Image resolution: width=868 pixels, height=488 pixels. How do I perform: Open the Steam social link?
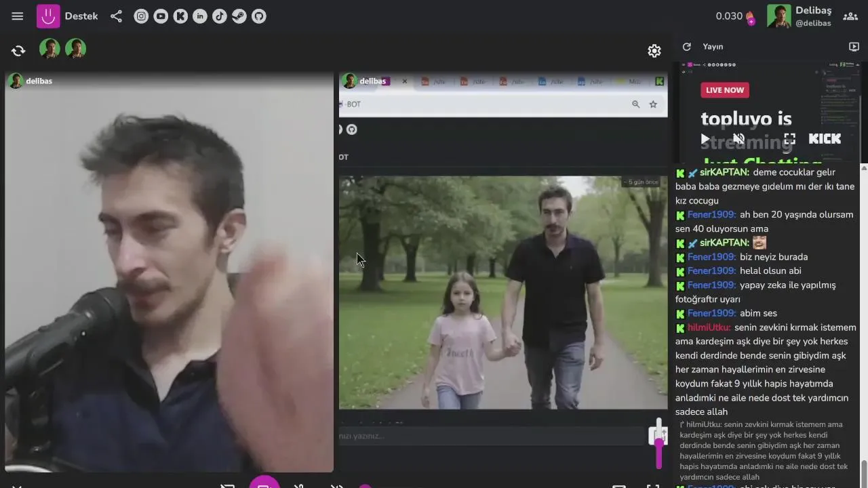[239, 16]
